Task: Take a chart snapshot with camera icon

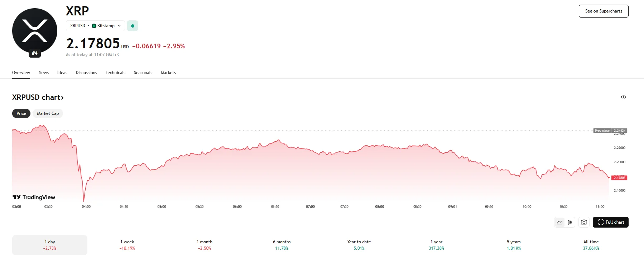Action: click(x=584, y=222)
